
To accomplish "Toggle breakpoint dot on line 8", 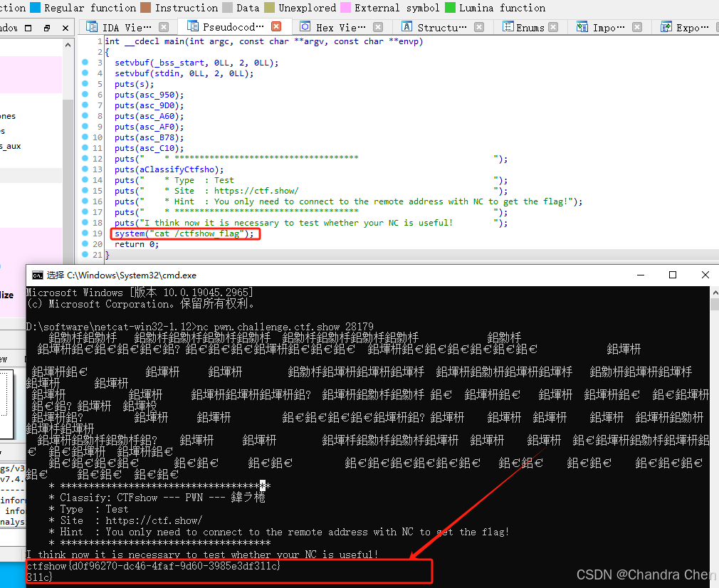I will [x=85, y=115].
